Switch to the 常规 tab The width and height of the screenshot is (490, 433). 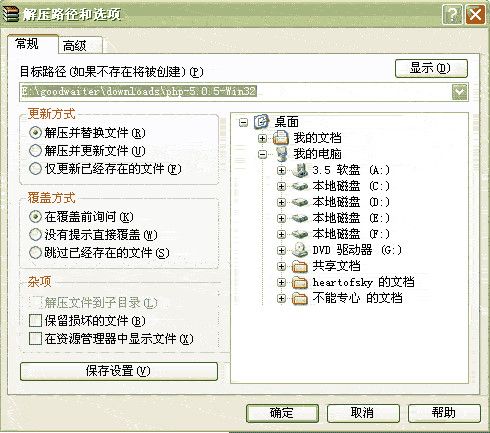pyautogui.click(x=33, y=44)
